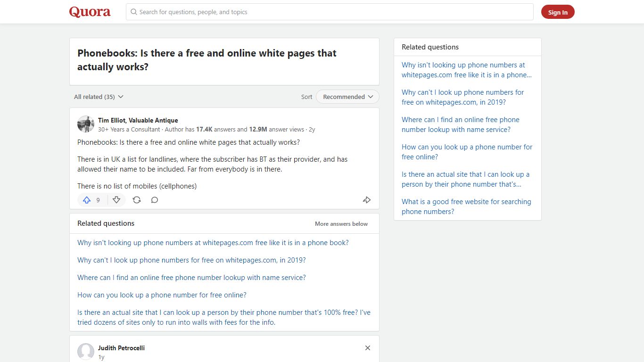Open sidebar link 'Where can I find an online free phone'
This screenshot has height=362, width=644.
point(461,124)
